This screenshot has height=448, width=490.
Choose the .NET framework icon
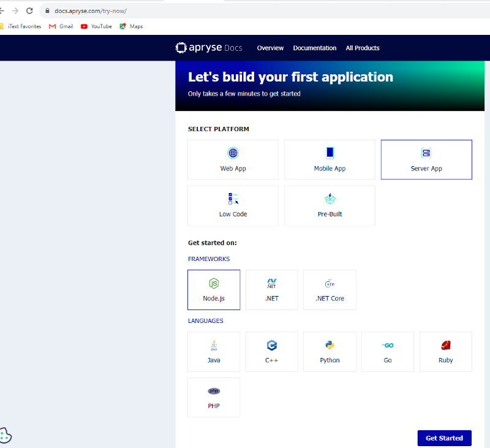[271, 283]
